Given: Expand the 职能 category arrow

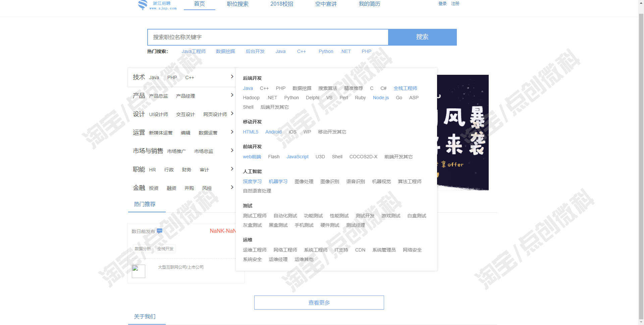Looking at the screenshot, I should click(x=232, y=169).
